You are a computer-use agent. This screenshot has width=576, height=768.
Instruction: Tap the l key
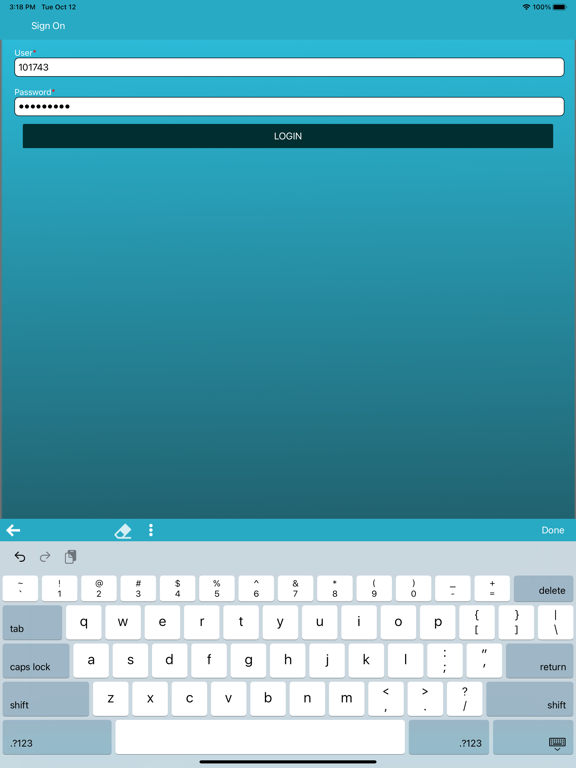[x=406, y=661]
